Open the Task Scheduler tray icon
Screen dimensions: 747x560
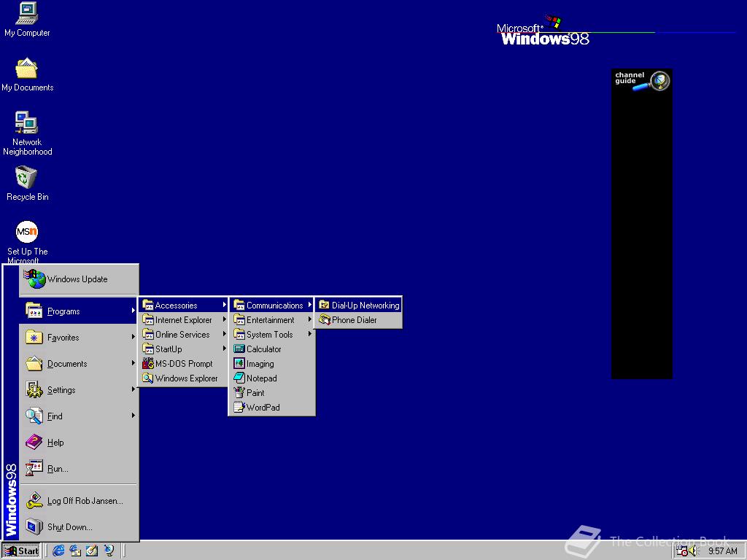tap(682, 551)
